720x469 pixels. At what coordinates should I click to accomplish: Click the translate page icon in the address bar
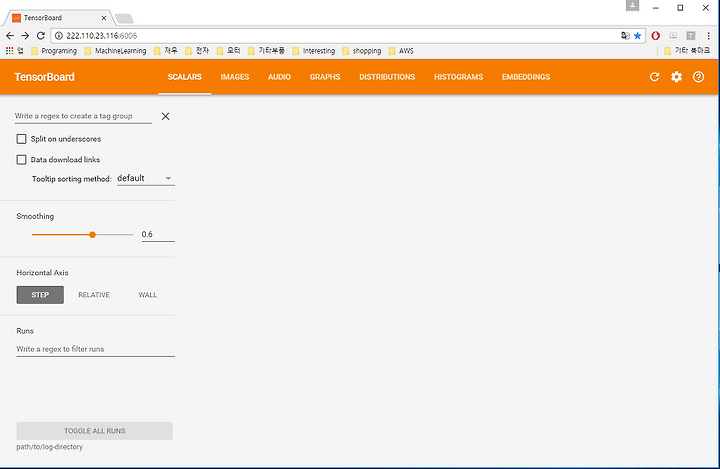pos(625,35)
